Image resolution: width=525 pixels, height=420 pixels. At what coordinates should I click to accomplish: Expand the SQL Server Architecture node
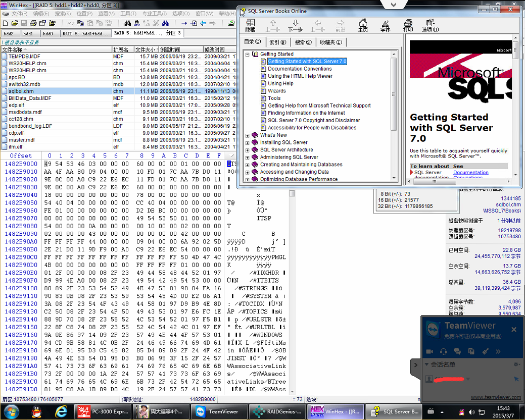(248, 150)
